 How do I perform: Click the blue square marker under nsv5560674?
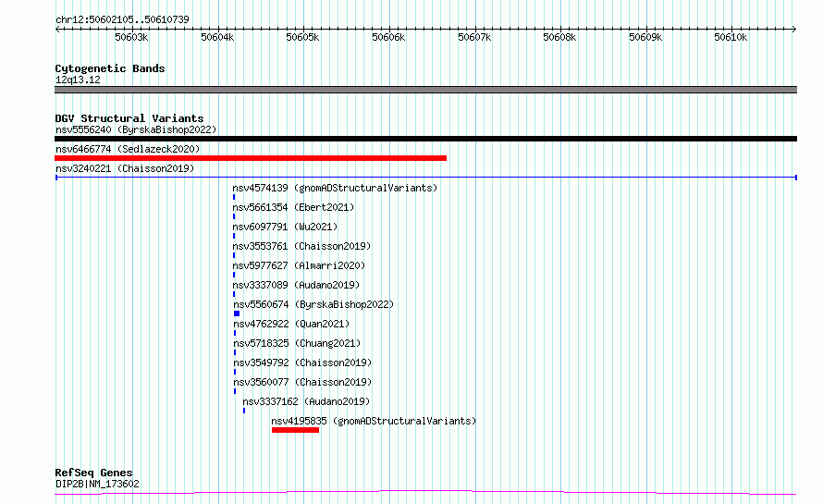point(237,313)
